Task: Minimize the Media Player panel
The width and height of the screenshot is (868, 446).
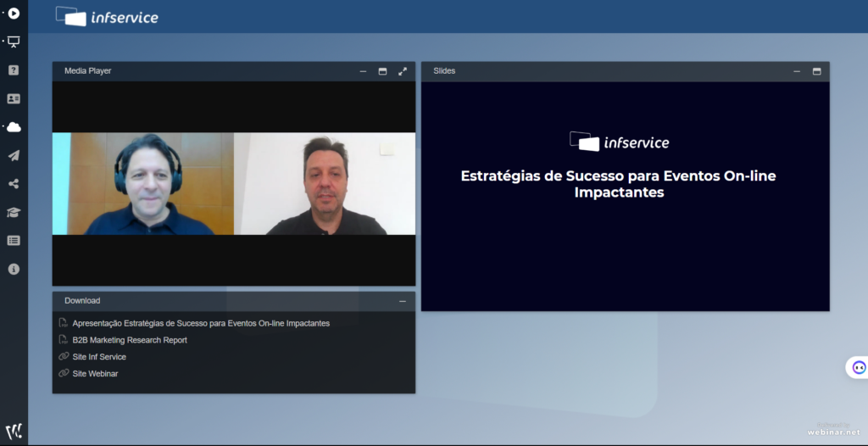Action: click(363, 71)
